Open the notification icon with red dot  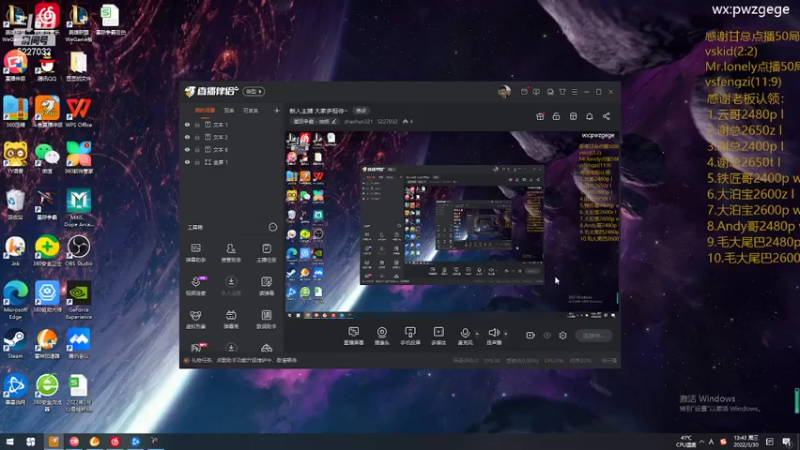pyautogui.click(x=524, y=92)
